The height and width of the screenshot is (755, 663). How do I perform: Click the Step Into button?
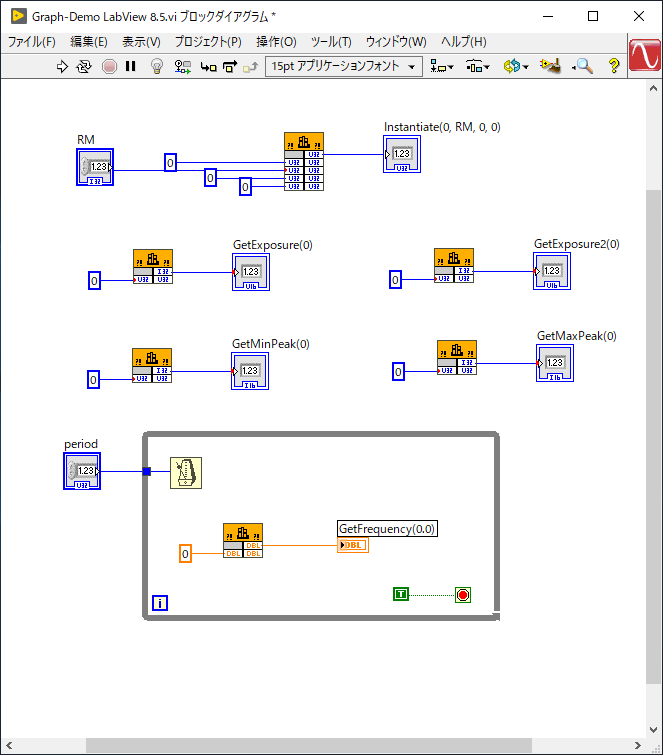pyautogui.click(x=208, y=66)
